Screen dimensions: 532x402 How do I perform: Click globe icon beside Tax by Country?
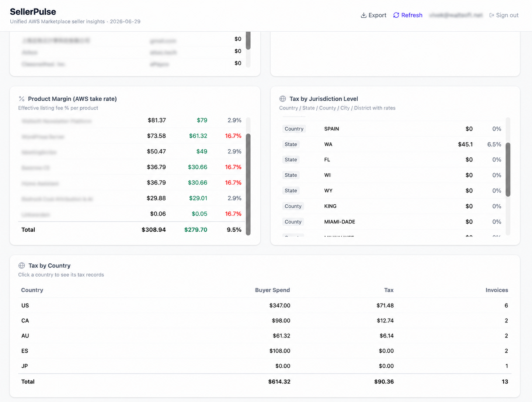click(x=22, y=266)
